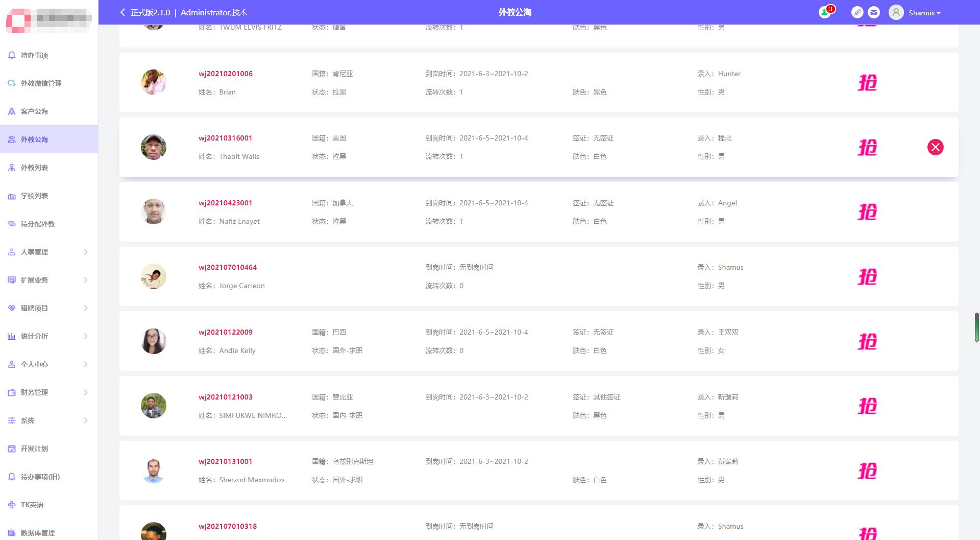Click the back arrow beside version text

[x=122, y=12]
